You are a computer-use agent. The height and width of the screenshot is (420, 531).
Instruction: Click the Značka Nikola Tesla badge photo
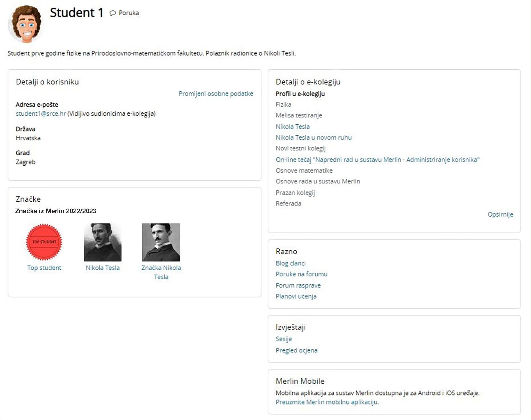click(161, 242)
